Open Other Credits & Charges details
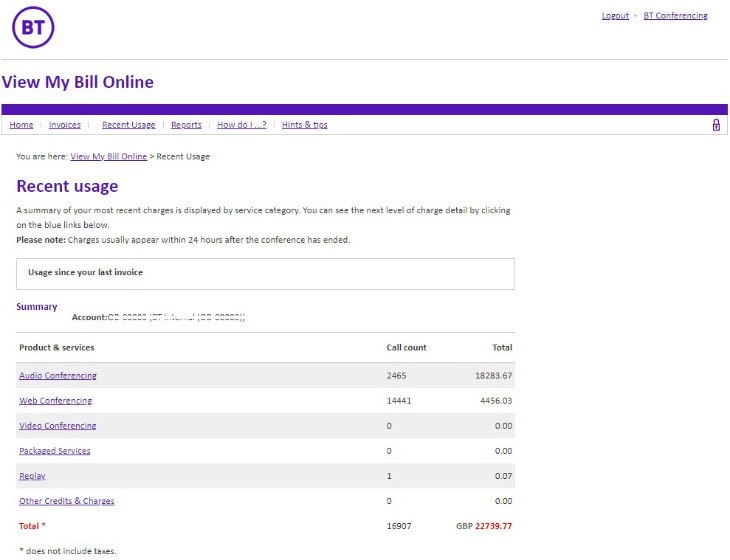This screenshot has width=730, height=560. 67,501
